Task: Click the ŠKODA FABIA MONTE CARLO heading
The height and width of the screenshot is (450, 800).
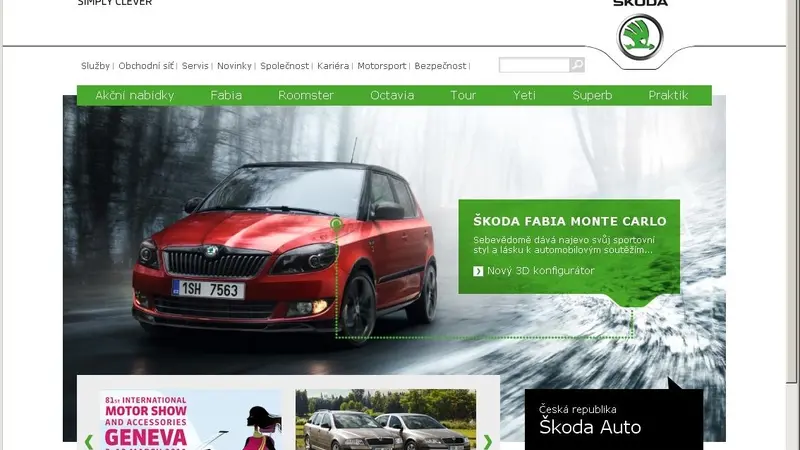Action: (x=569, y=221)
